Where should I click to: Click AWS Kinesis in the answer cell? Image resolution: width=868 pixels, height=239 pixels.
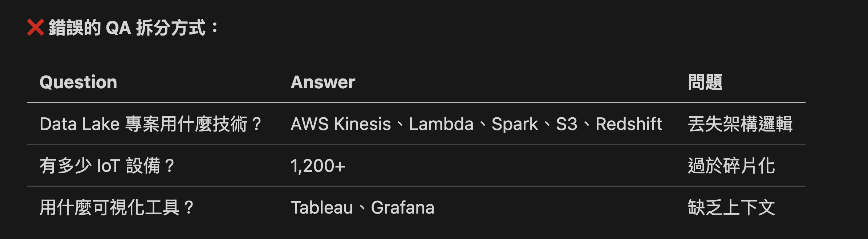coord(341,124)
